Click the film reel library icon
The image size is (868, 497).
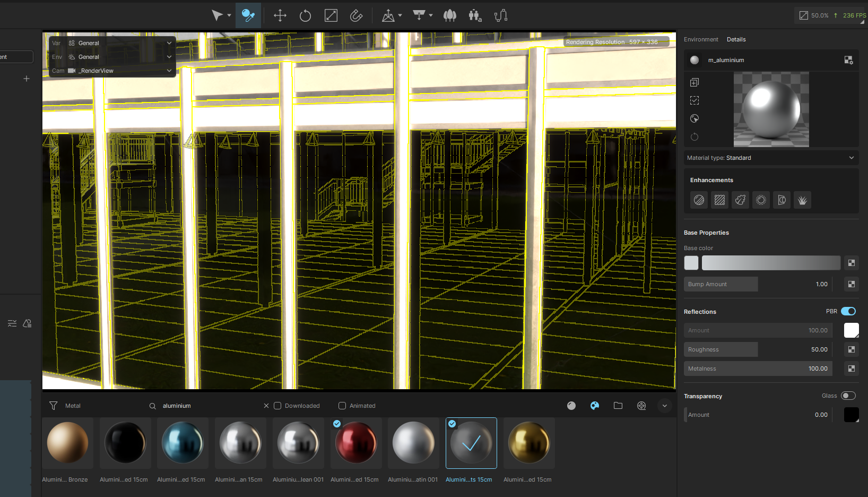point(641,406)
